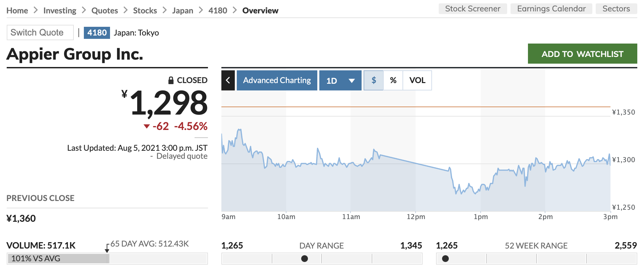Open Advanced Charting
The image size is (644, 272).
click(277, 80)
